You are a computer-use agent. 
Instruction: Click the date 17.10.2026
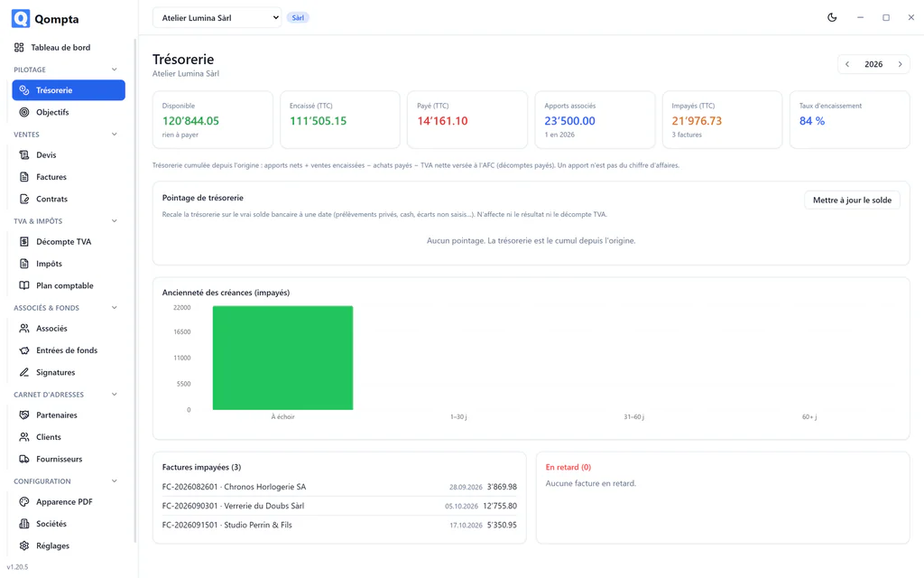pyautogui.click(x=467, y=525)
